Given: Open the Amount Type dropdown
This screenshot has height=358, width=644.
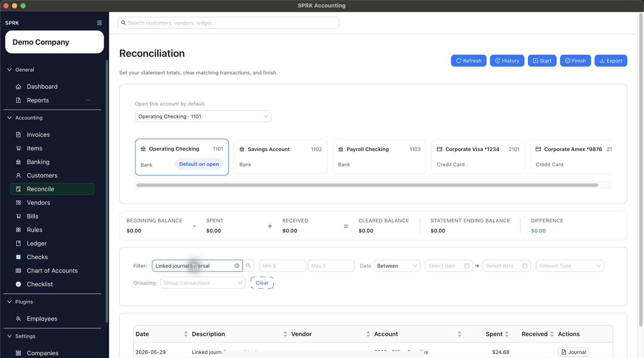Looking at the screenshot, I should point(570,266).
